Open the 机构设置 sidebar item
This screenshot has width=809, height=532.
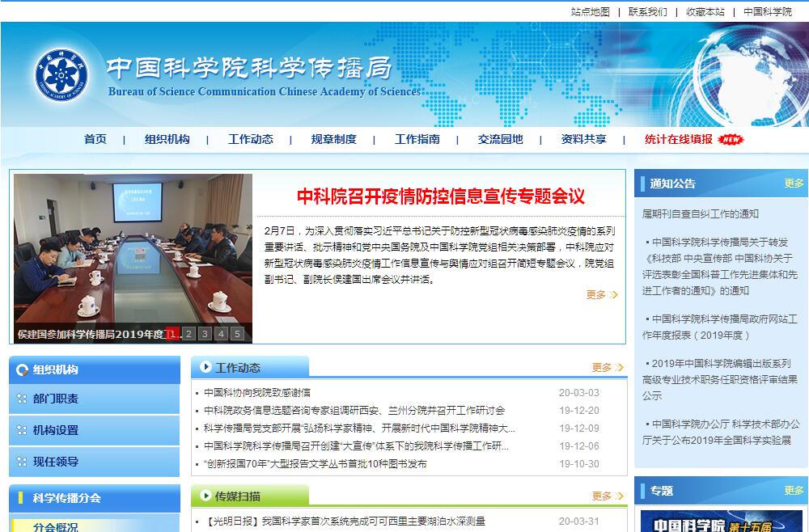[95, 430]
